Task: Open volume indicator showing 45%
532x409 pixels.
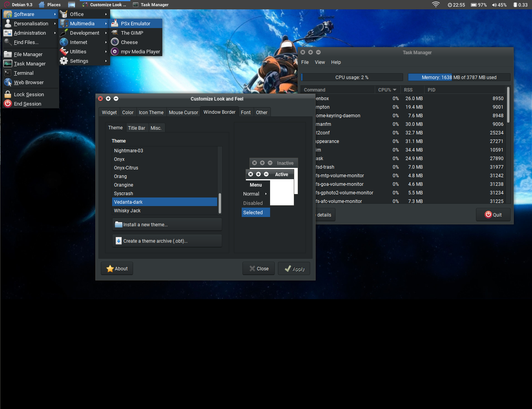Action: click(x=499, y=5)
